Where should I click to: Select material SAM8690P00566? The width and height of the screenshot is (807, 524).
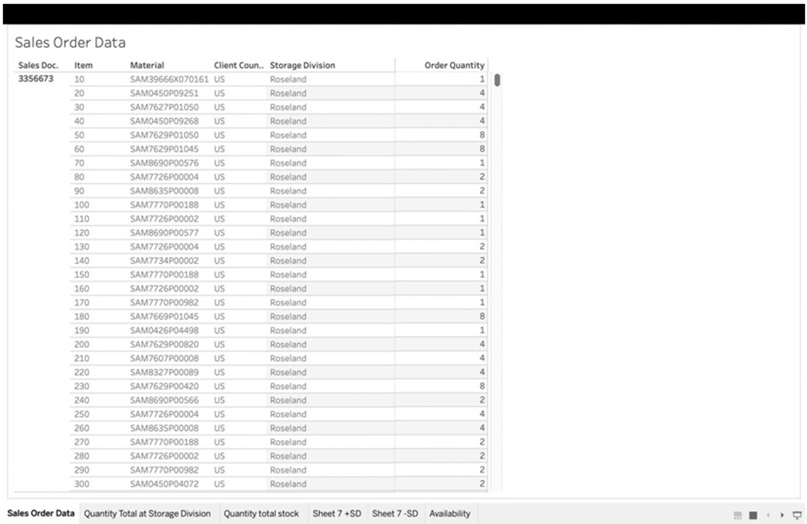[164, 400]
